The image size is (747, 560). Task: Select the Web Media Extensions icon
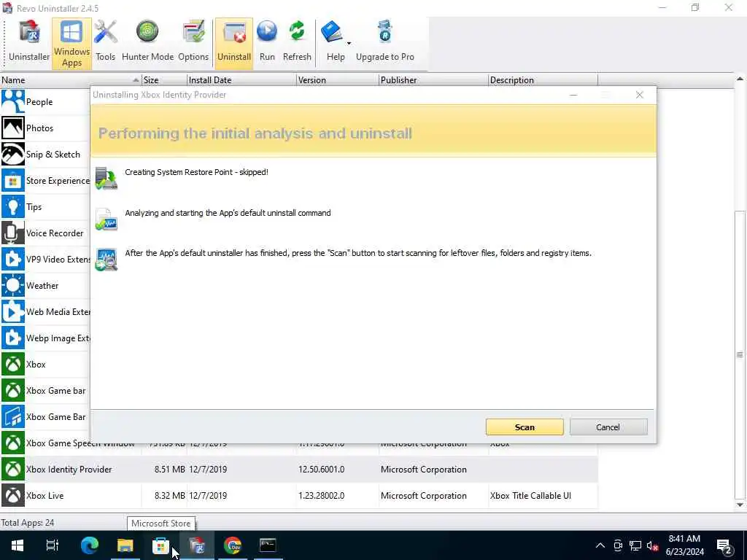(13, 311)
